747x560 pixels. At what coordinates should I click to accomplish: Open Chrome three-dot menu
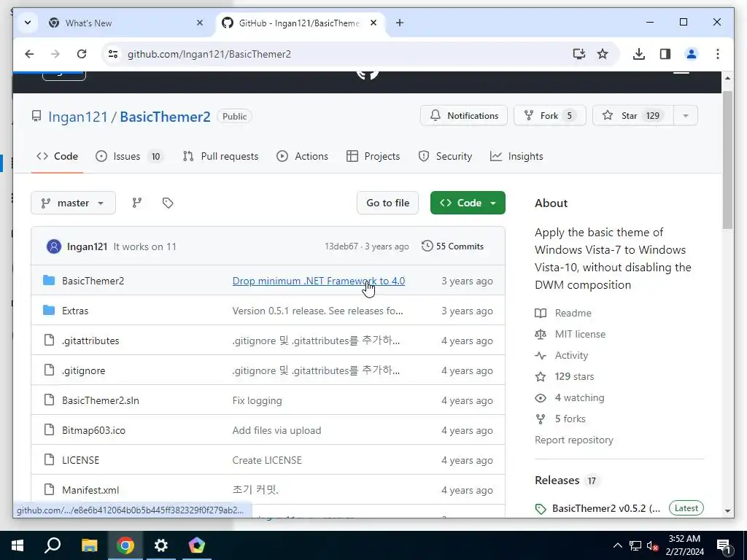(718, 54)
